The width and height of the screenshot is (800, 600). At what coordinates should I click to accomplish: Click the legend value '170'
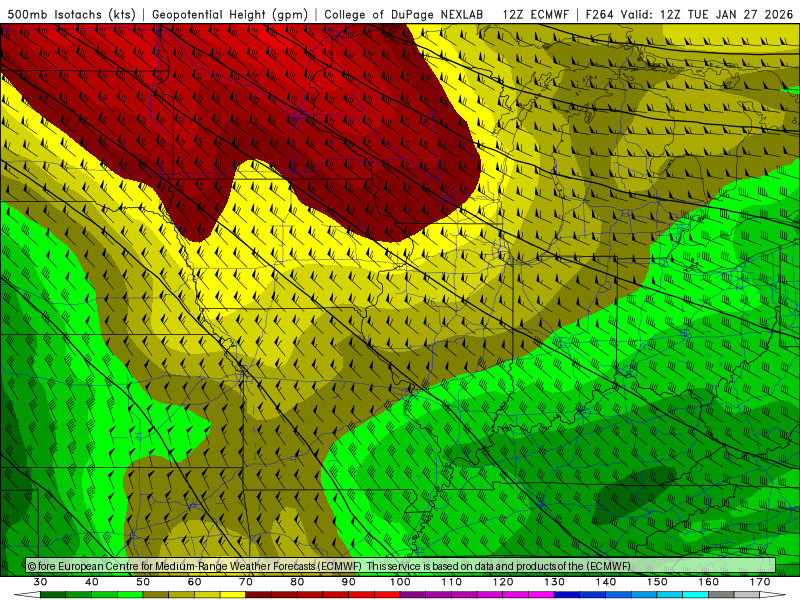click(760, 582)
